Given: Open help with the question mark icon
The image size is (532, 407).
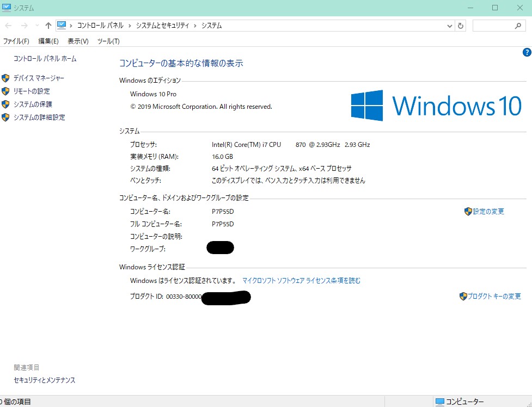Looking at the screenshot, I should (x=527, y=52).
